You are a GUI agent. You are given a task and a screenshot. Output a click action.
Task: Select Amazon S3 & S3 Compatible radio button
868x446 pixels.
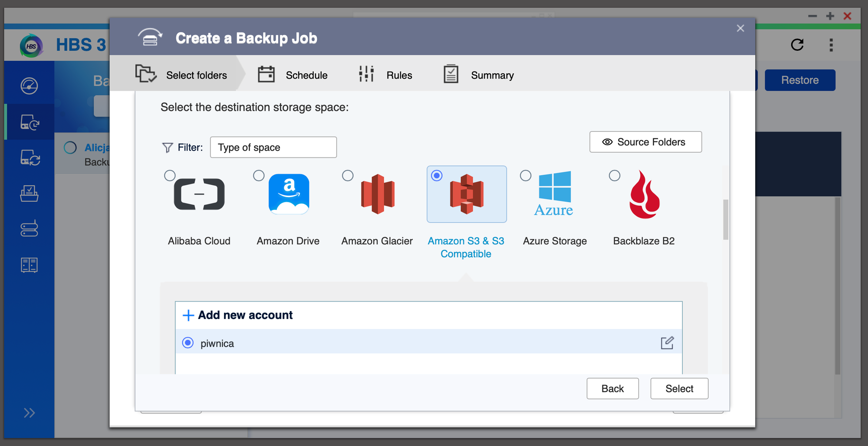437,175
